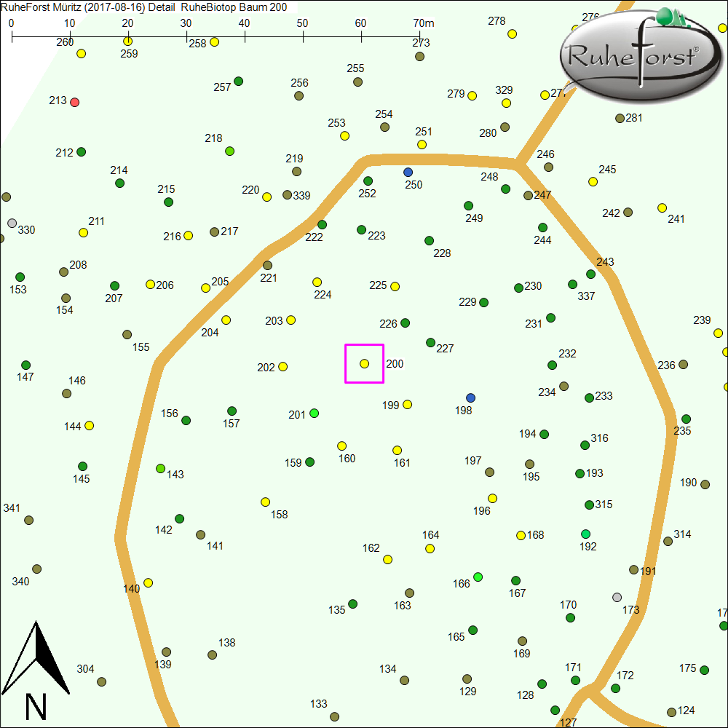The width and height of the screenshot is (728, 728).
Task: Select olive tree marker 304
Action: (x=101, y=681)
